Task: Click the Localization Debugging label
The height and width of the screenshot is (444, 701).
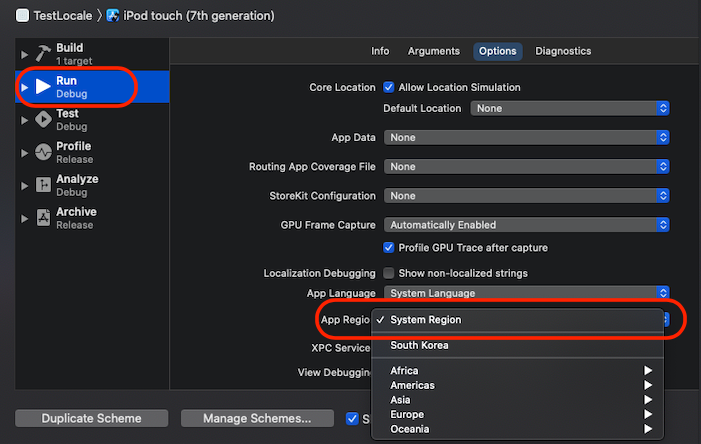Action: point(320,273)
